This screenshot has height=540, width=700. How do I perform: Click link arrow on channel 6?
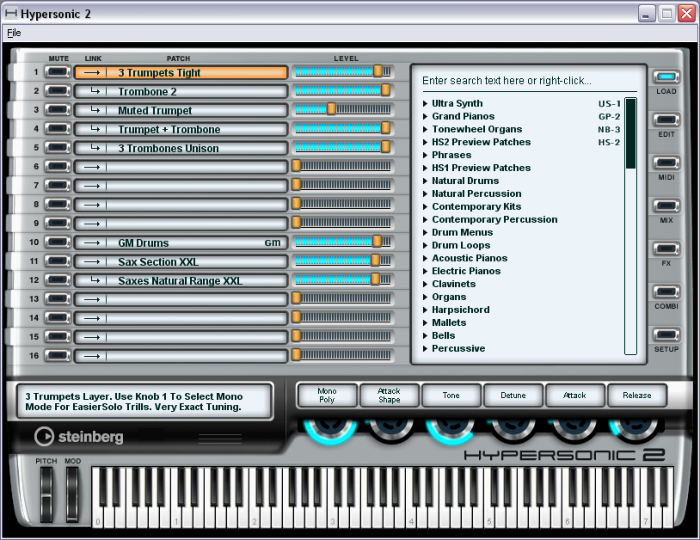[x=92, y=167]
